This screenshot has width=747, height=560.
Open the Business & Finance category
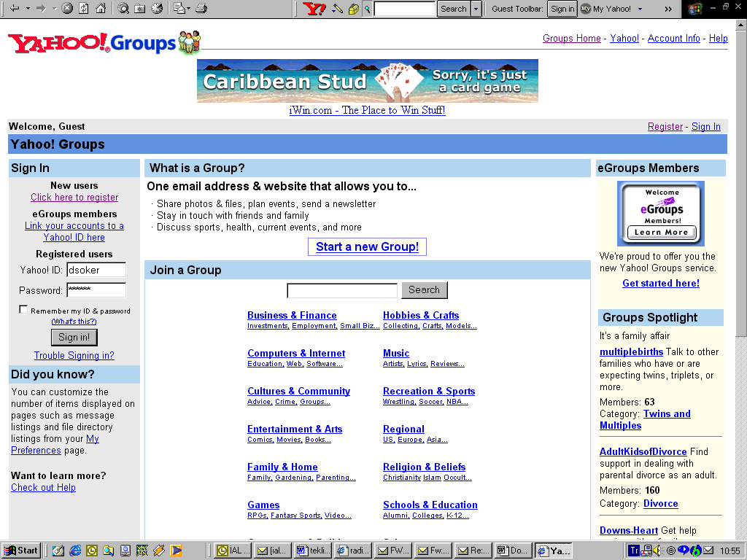(x=292, y=315)
